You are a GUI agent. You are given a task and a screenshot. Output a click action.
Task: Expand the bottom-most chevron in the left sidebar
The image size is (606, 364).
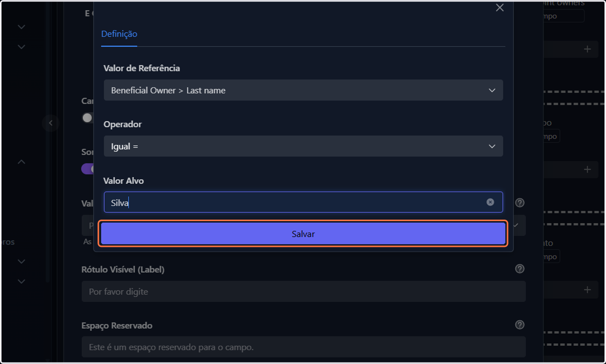(x=21, y=281)
